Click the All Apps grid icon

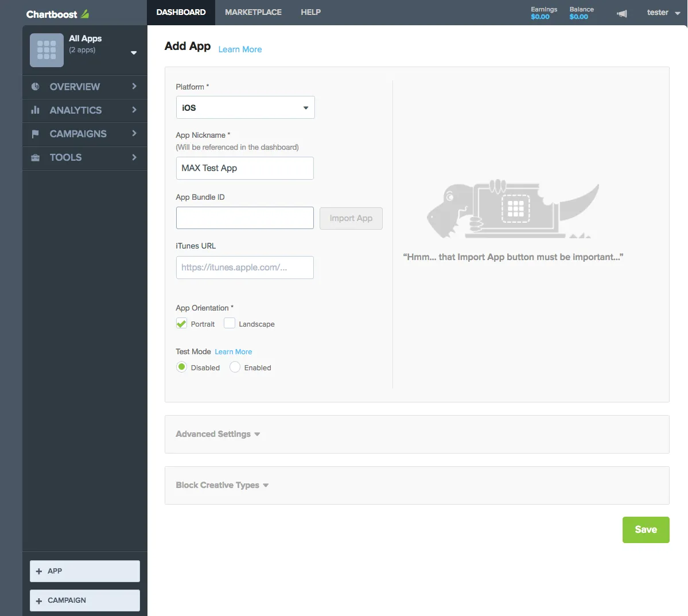(46, 50)
